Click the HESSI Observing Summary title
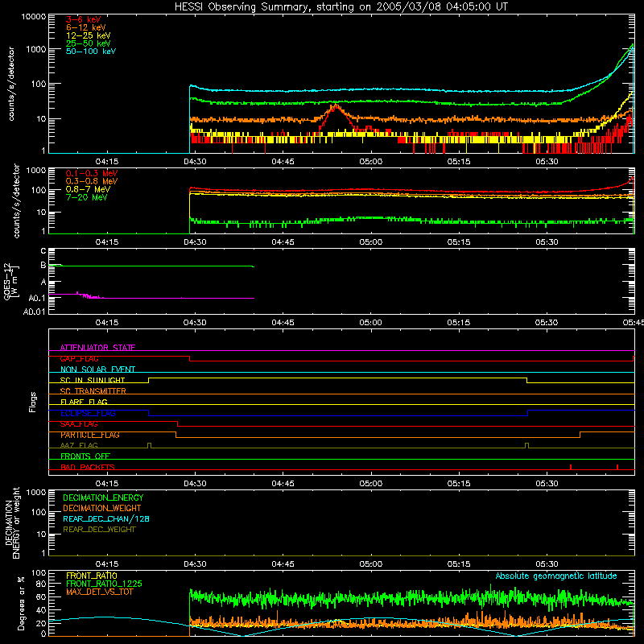Viewport: 644px width, 644px height. coord(341,6)
